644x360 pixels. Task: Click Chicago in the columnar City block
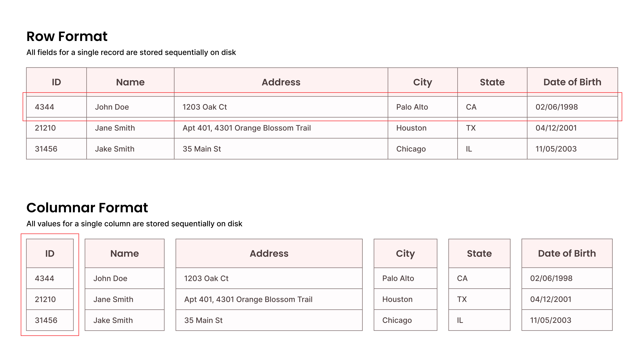point(397,320)
